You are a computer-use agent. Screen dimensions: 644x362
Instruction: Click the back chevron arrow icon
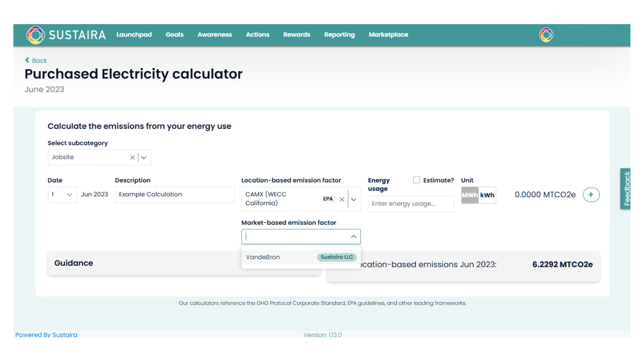(x=27, y=60)
